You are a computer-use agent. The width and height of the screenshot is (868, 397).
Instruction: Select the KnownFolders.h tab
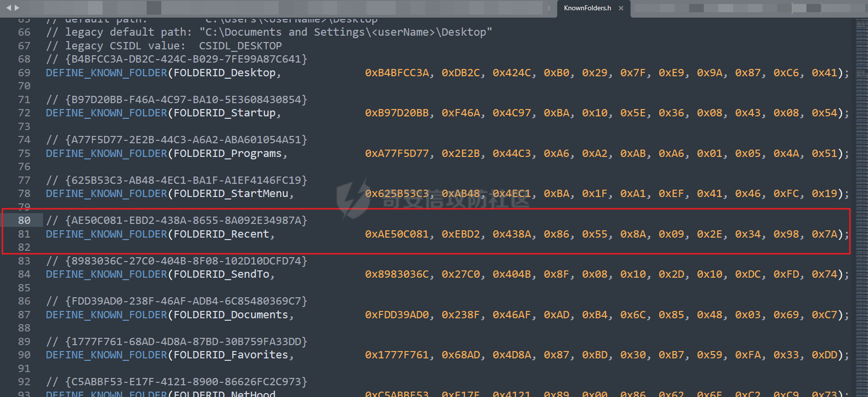[x=587, y=8]
